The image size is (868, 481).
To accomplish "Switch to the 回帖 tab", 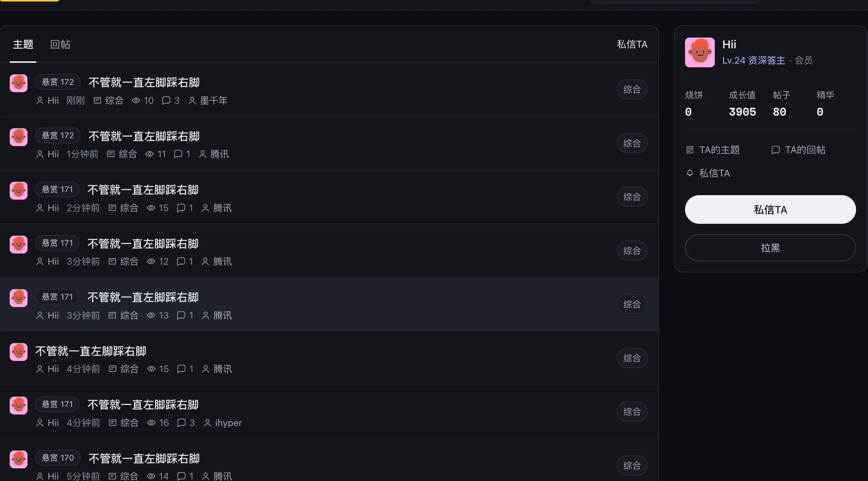I will tap(60, 45).
